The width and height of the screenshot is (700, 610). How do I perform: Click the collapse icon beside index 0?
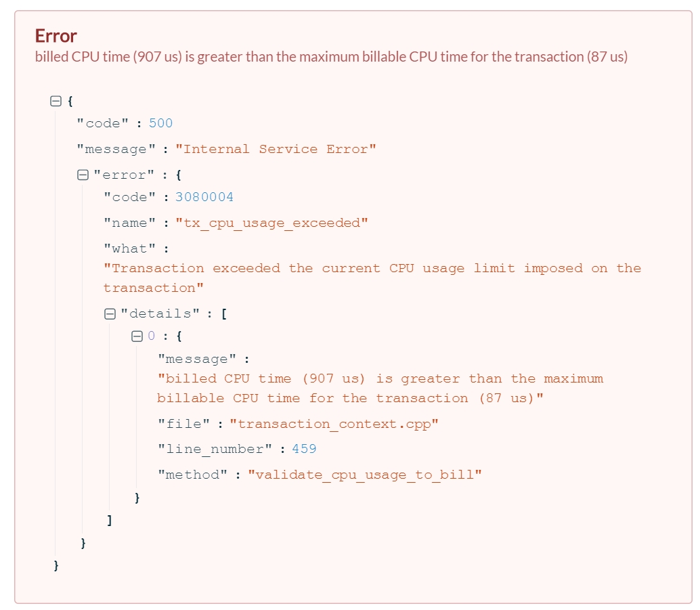point(136,335)
